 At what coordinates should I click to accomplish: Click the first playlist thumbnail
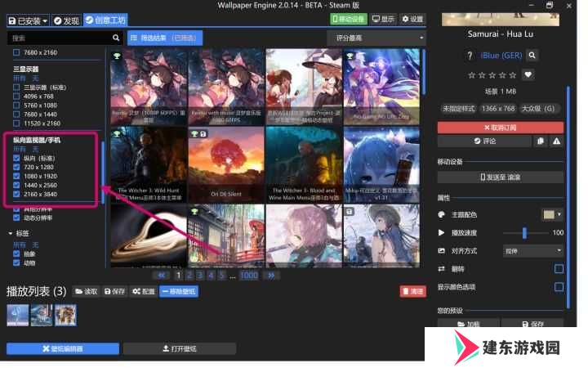pyautogui.click(x=18, y=315)
